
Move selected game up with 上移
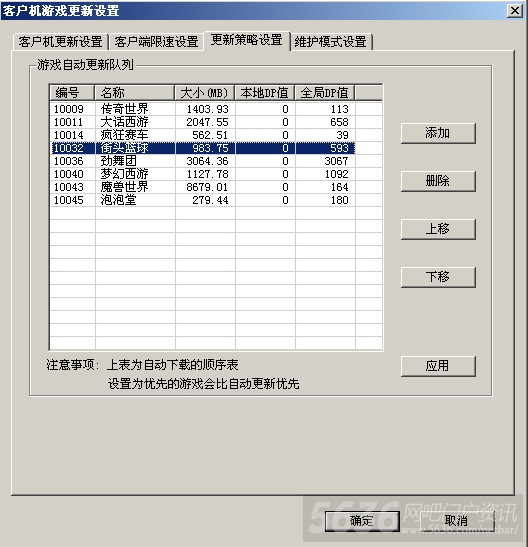[438, 229]
